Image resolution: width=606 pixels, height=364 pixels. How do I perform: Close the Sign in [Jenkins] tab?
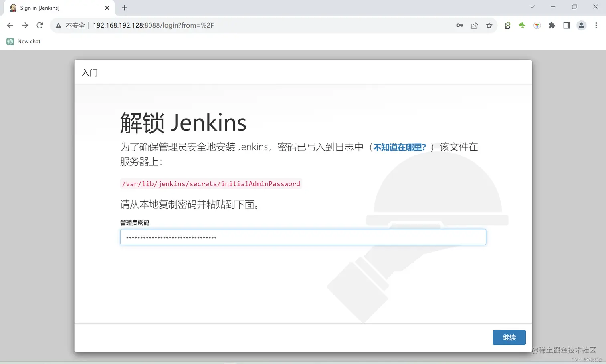[107, 8]
